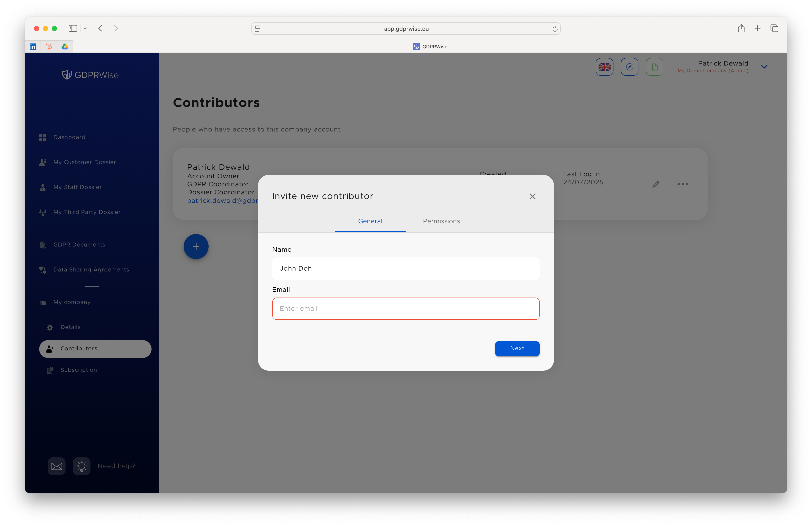
Task: Click the UK flag language selector
Action: click(604, 67)
